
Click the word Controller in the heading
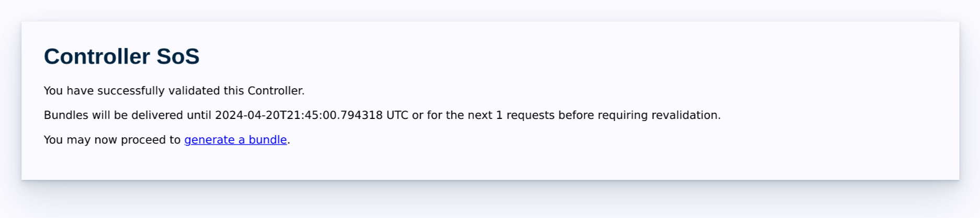pos(97,56)
